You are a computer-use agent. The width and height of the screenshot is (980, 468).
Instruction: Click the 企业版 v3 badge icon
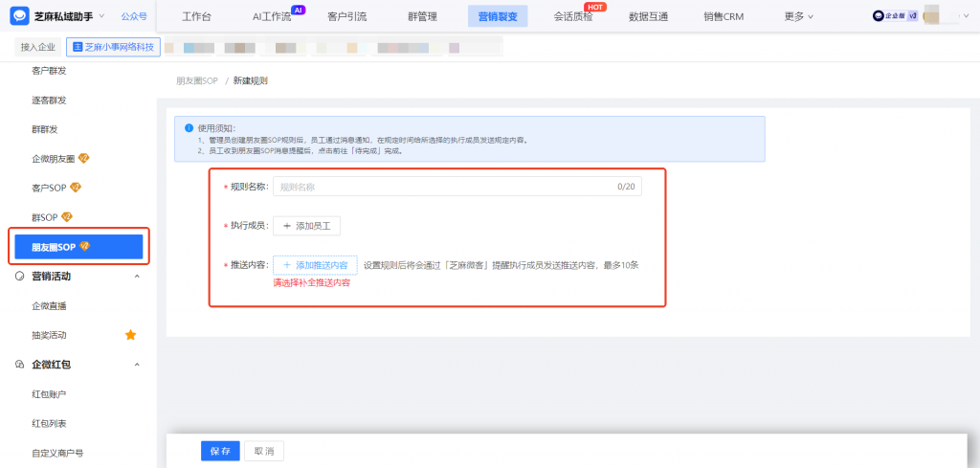coord(895,16)
